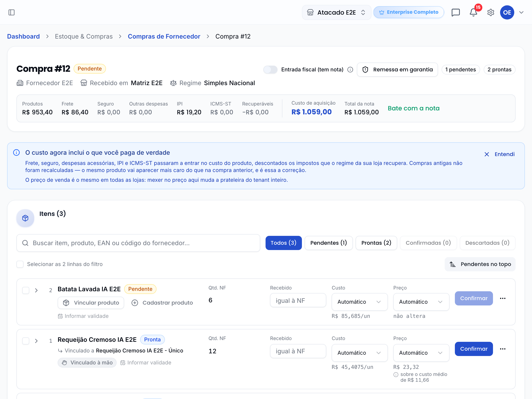Click the R$ 85,685/un cost text
Image resolution: width=532 pixels, height=399 pixels.
click(x=351, y=316)
